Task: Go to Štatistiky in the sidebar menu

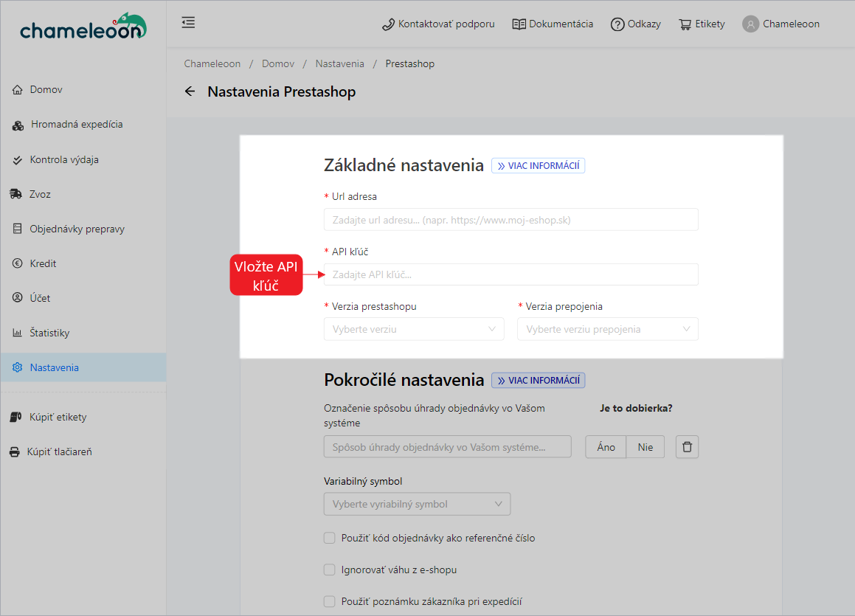Action: pyautogui.click(x=49, y=333)
